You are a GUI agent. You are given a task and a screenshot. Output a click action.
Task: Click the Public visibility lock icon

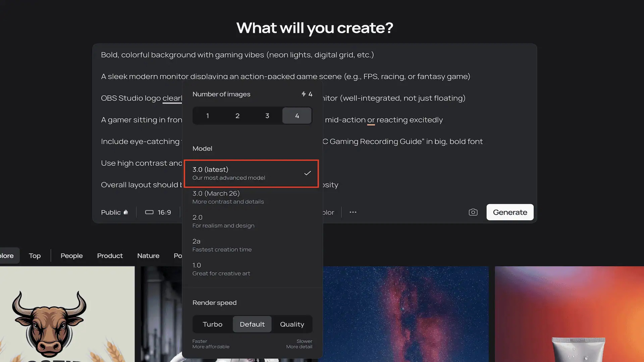pyautogui.click(x=126, y=212)
